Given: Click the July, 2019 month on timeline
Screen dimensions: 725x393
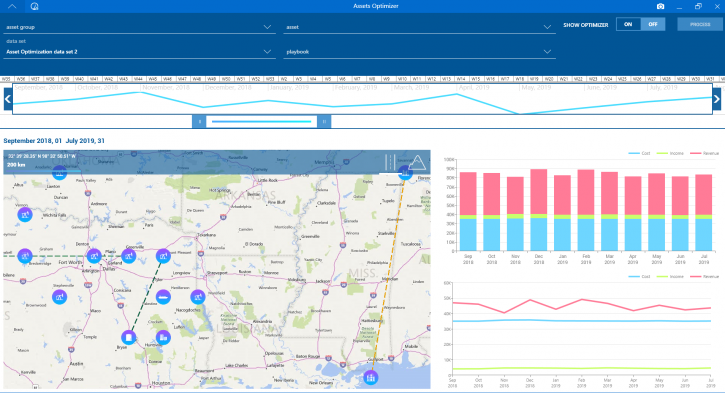Looking at the screenshot, I should pos(663,87).
